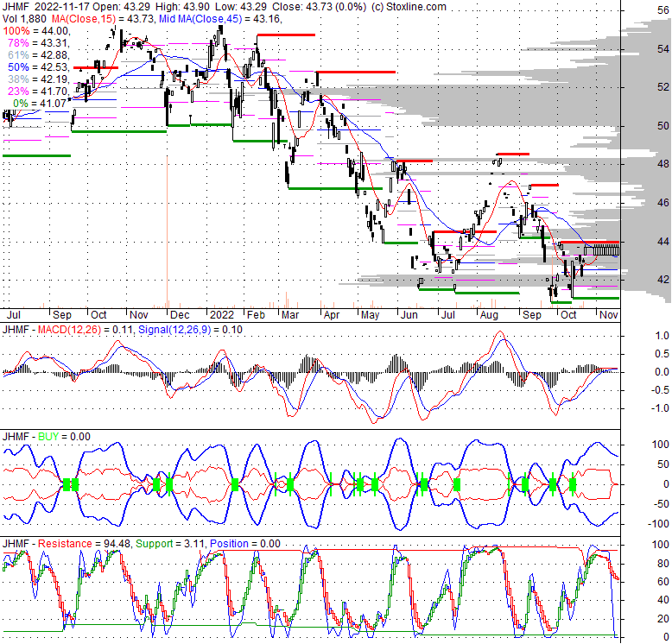Click the 'Resistance = 94.48' label
The width and height of the screenshot is (672, 644).
coord(83,544)
